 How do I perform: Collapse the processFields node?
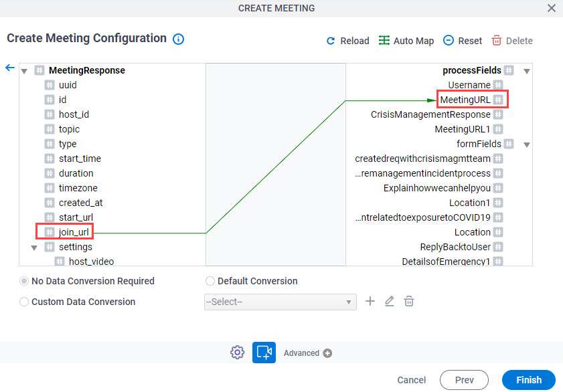527,71
